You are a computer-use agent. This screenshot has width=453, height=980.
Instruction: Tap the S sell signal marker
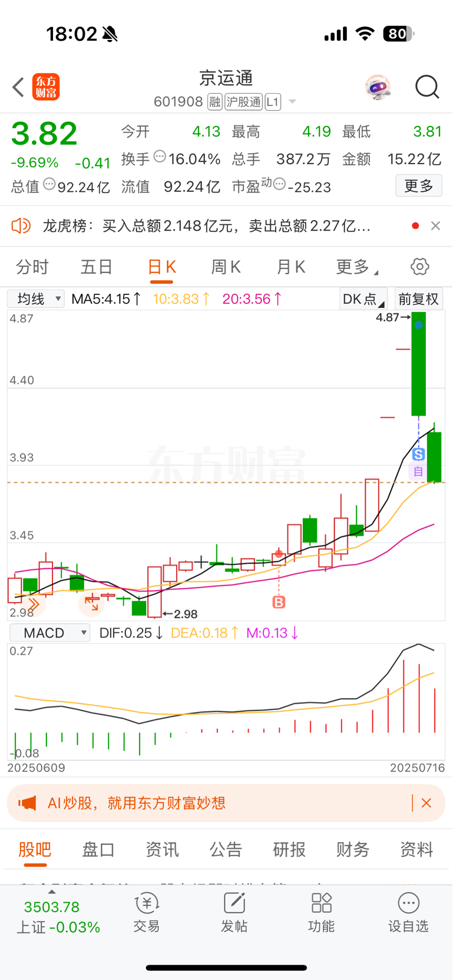point(418,454)
